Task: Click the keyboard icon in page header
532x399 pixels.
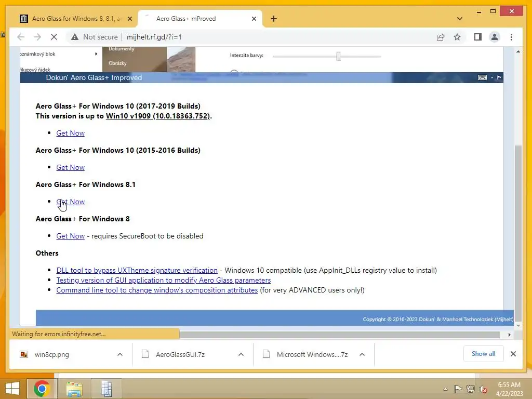Action: point(482,77)
